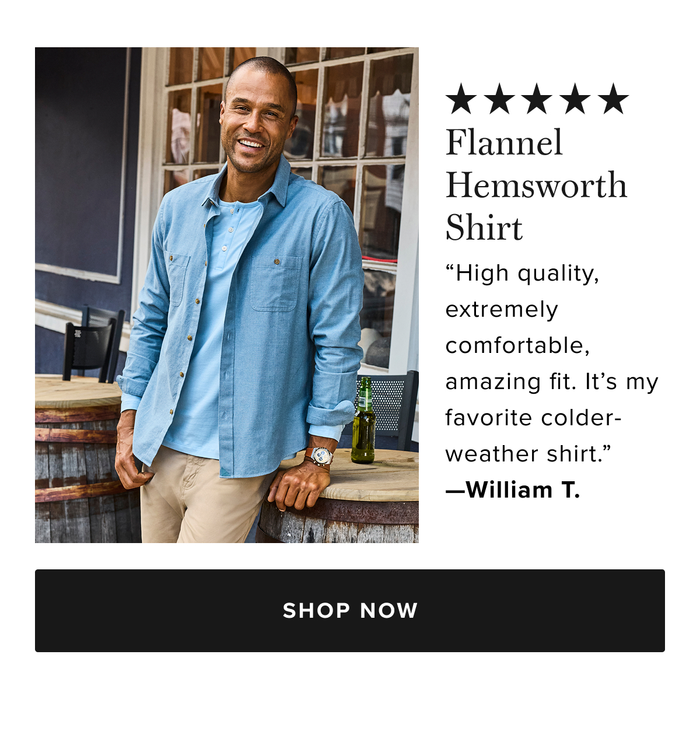Click the word Hemsworth in the title
The image size is (700, 742).
[537, 185]
